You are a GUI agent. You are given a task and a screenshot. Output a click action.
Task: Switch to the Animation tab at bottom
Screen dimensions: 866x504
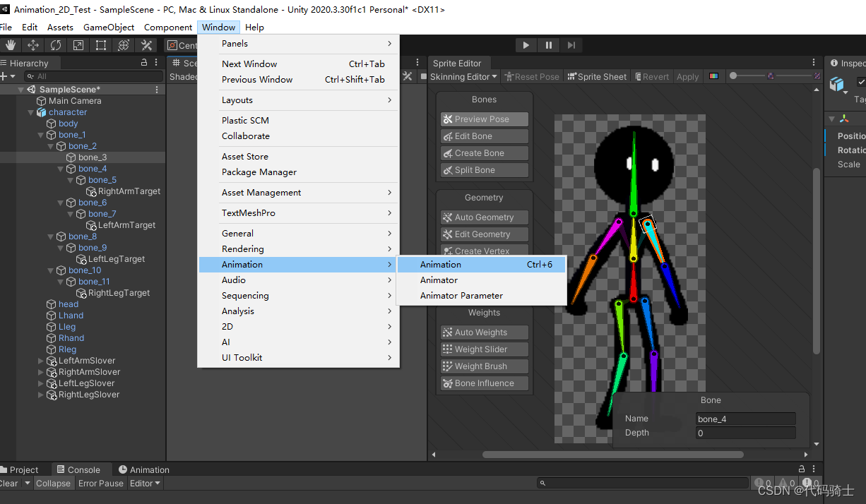pyautogui.click(x=144, y=469)
